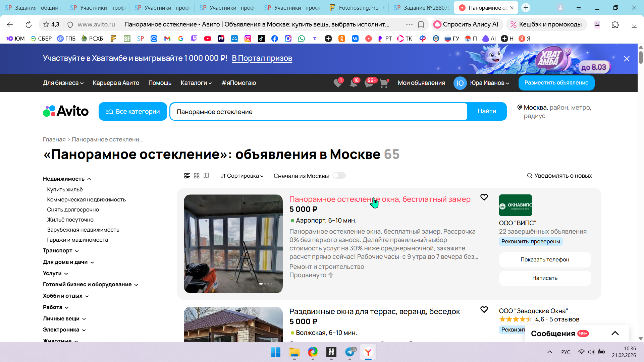This screenshot has height=362, width=644.
Task: Open the notifications bell icon
Action: click(353, 83)
